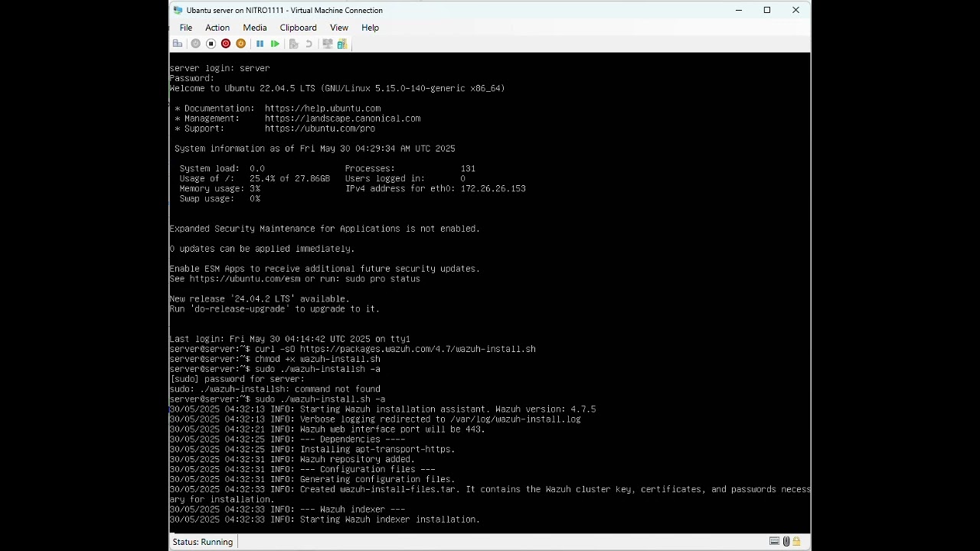Click the 'do-release-upgrade' instruction line

point(275,309)
